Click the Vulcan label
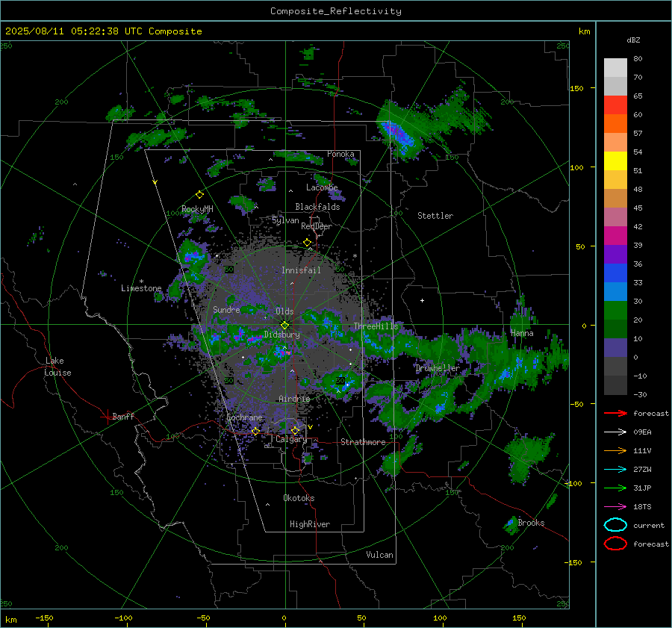Viewport: 672px width, 628px height. (x=380, y=555)
